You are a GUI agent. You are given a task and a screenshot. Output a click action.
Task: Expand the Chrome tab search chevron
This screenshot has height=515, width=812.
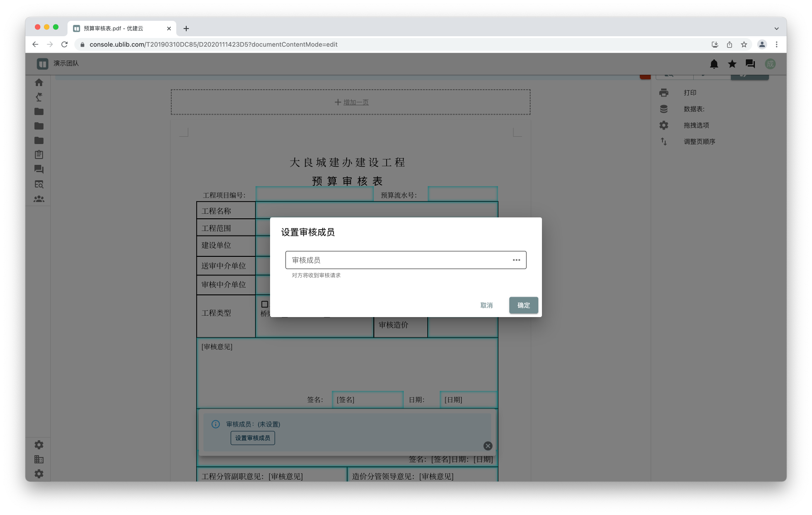click(777, 29)
